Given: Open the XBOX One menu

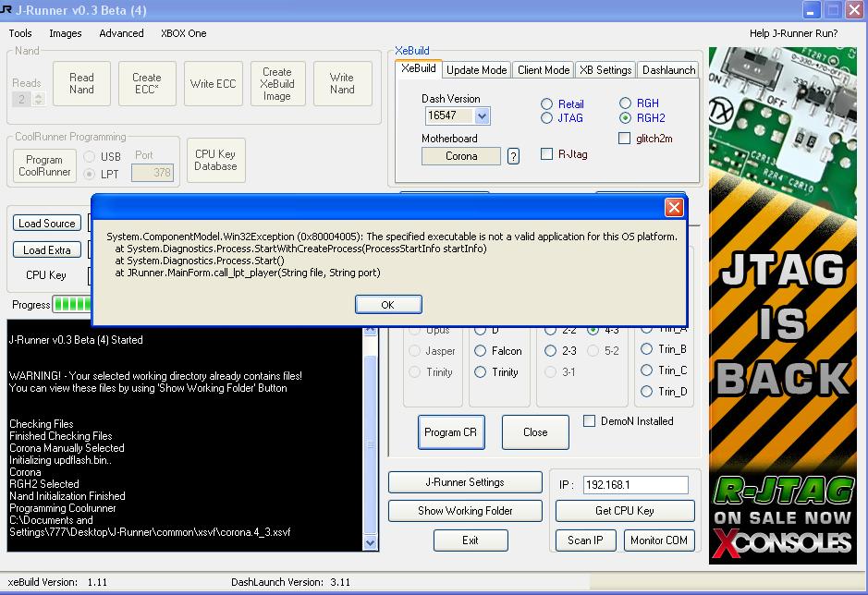Looking at the screenshot, I should pyautogui.click(x=183, y=33).
